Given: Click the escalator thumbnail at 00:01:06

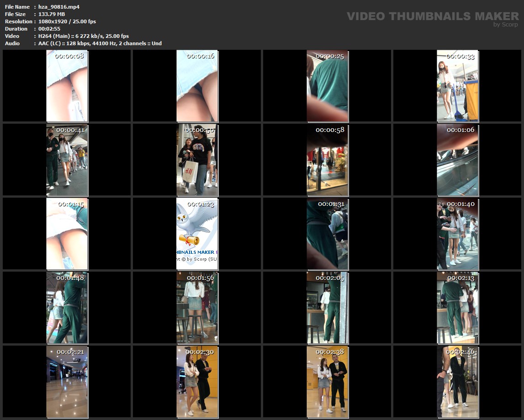Looking at the screenshot, I should 457,160.
